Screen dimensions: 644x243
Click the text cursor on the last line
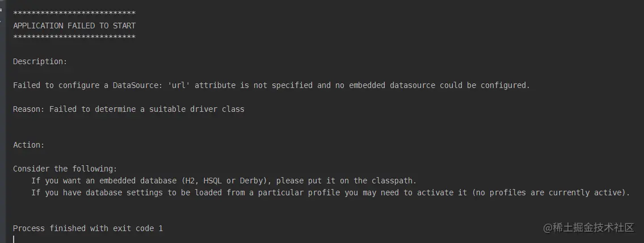14,239
